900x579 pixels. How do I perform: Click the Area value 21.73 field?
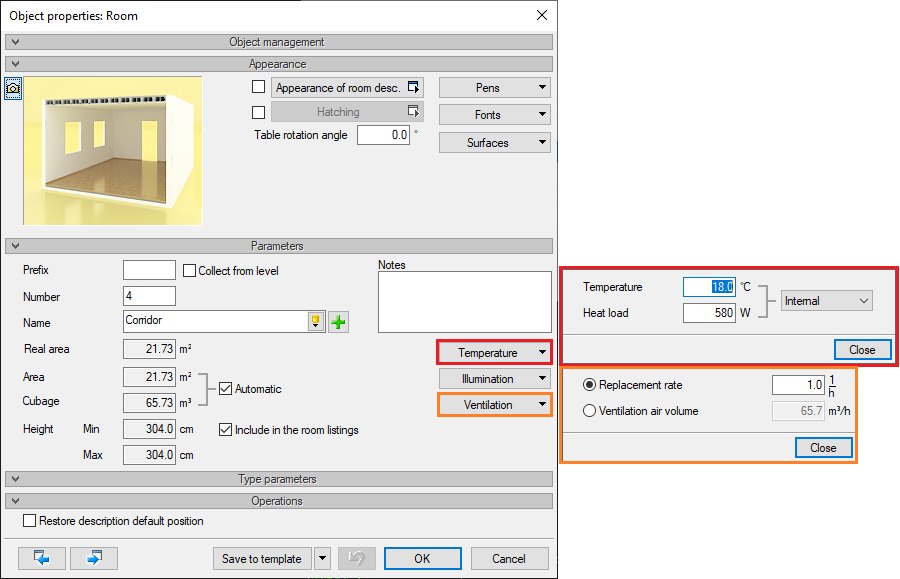[149, 377]
